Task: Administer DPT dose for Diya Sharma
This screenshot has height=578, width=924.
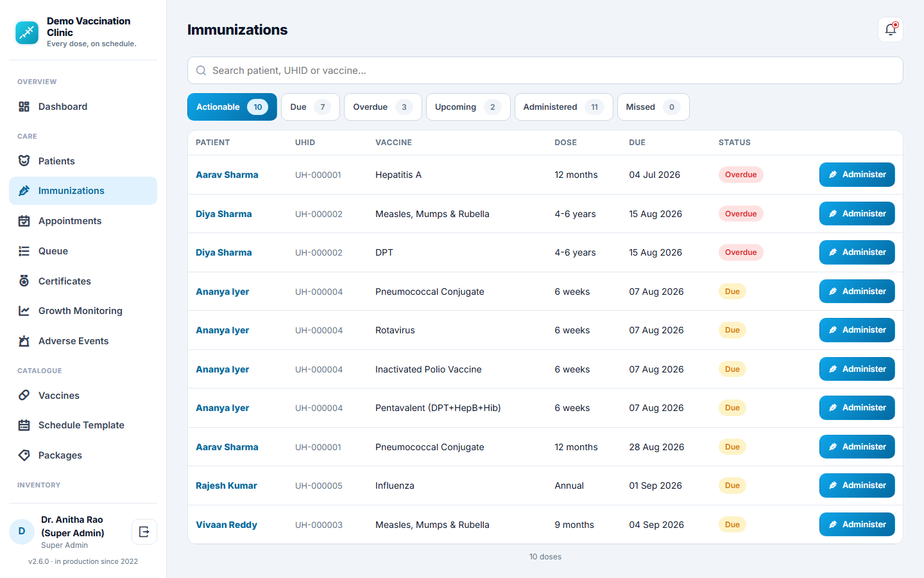Action: coord(857,252)
